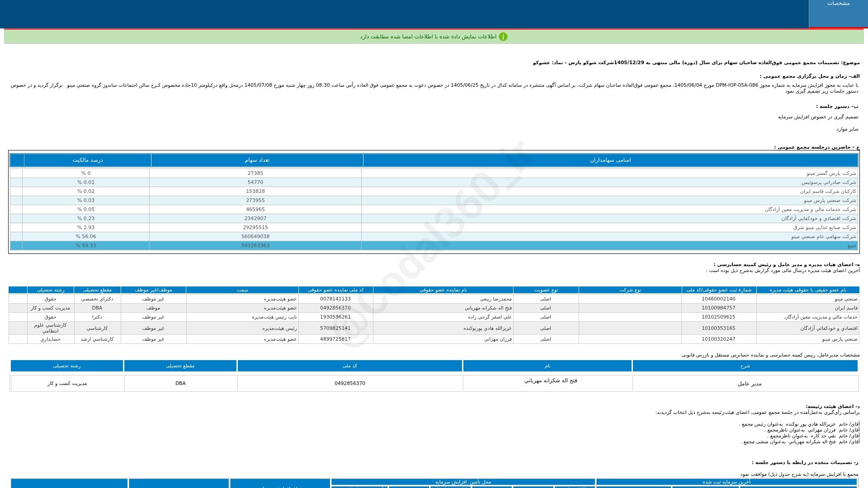Select the اسامی سهامداران column header
Image resolution: width=868 pixels, height=488 pixels.
tap(610, 160)
